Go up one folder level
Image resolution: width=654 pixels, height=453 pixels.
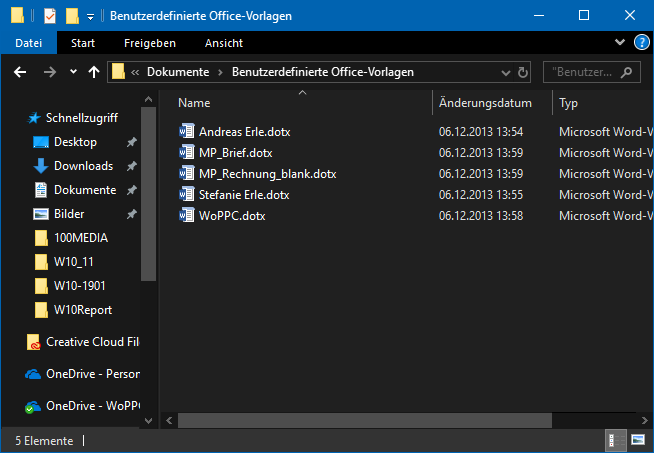pos(94,72)
